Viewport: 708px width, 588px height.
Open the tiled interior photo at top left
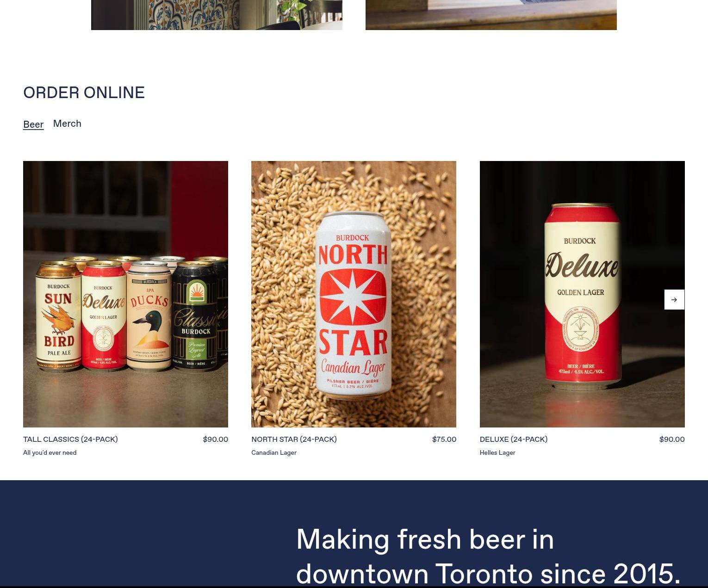coord(217,15)
